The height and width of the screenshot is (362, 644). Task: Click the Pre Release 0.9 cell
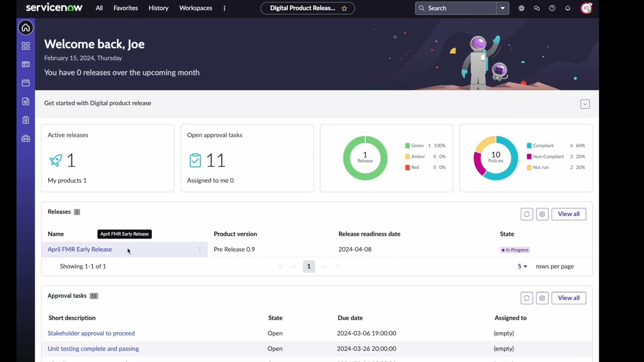pos(234,249)
